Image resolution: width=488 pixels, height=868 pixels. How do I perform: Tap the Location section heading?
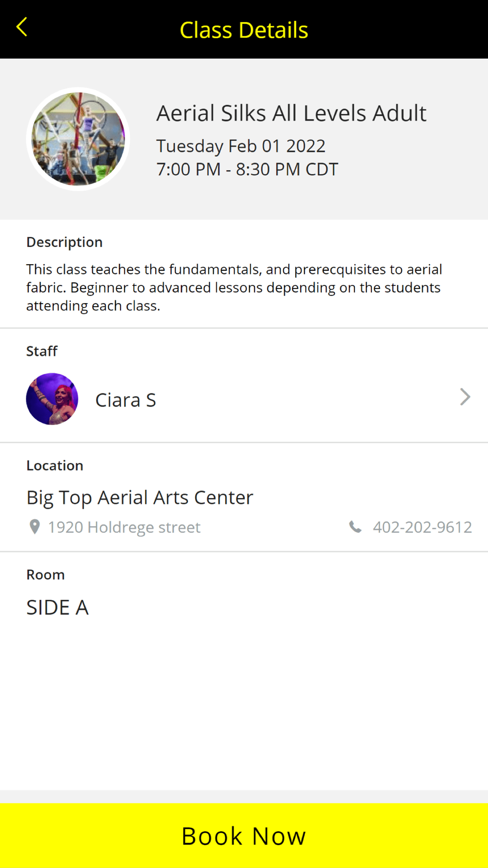tap(55, 465)
